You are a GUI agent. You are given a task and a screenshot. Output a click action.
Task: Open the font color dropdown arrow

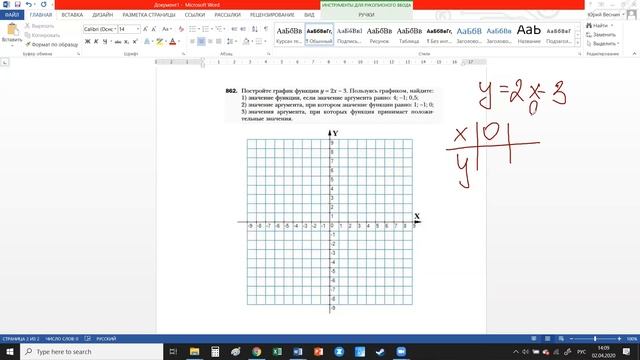pyautogui.click(x=179, y=41)
